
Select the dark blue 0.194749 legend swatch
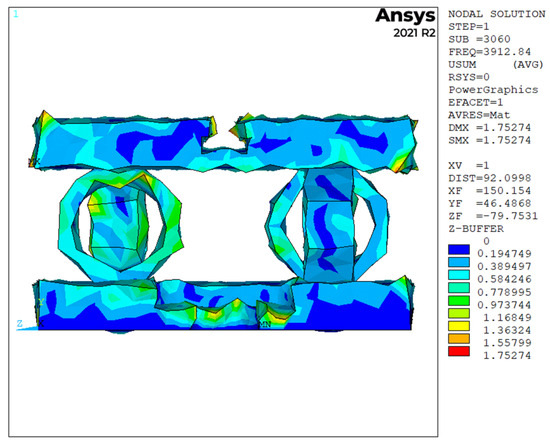[x=459, y=250]
